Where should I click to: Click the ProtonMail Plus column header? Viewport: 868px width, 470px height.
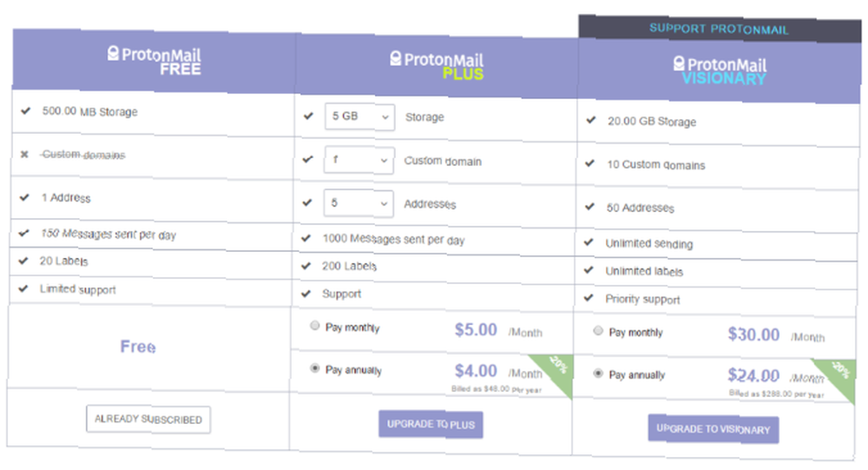437,66
